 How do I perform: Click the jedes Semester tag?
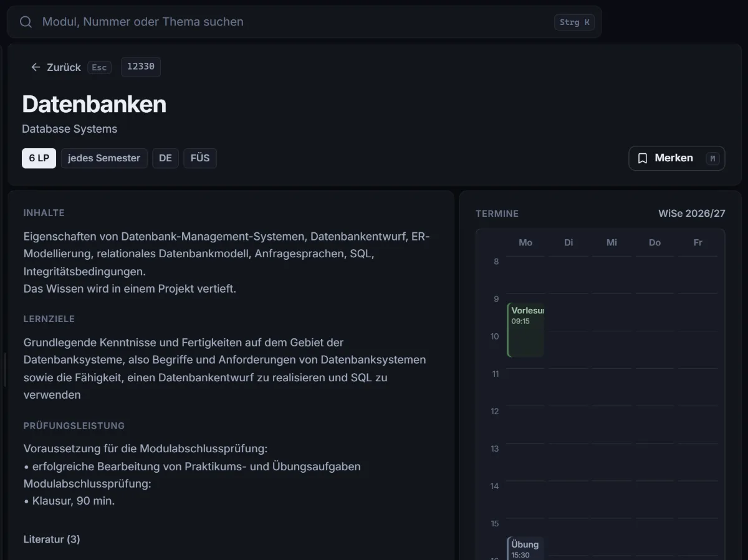click(104, 158)
